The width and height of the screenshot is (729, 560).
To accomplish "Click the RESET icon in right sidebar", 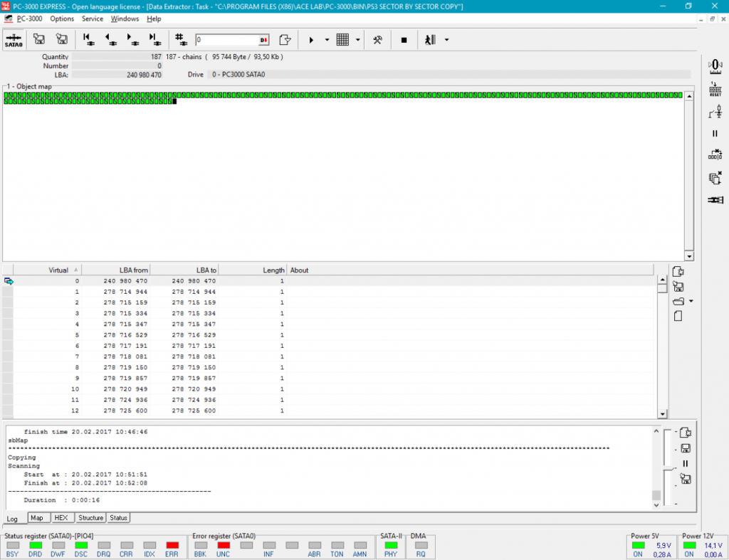I will [x=715, y=89].
